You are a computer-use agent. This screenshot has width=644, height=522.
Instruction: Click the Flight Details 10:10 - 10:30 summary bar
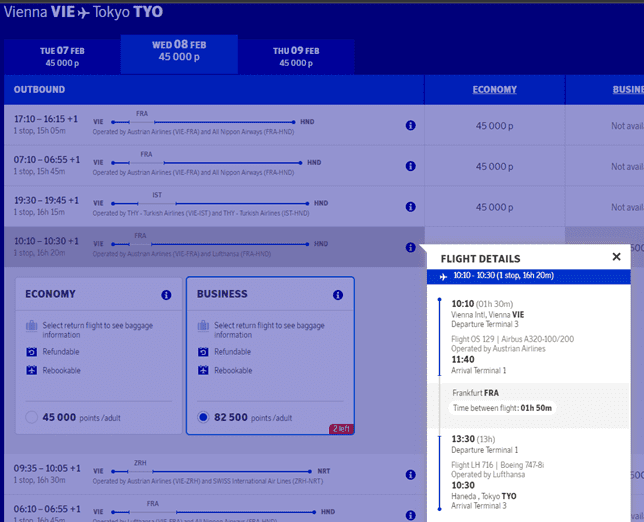pos(529,277)
